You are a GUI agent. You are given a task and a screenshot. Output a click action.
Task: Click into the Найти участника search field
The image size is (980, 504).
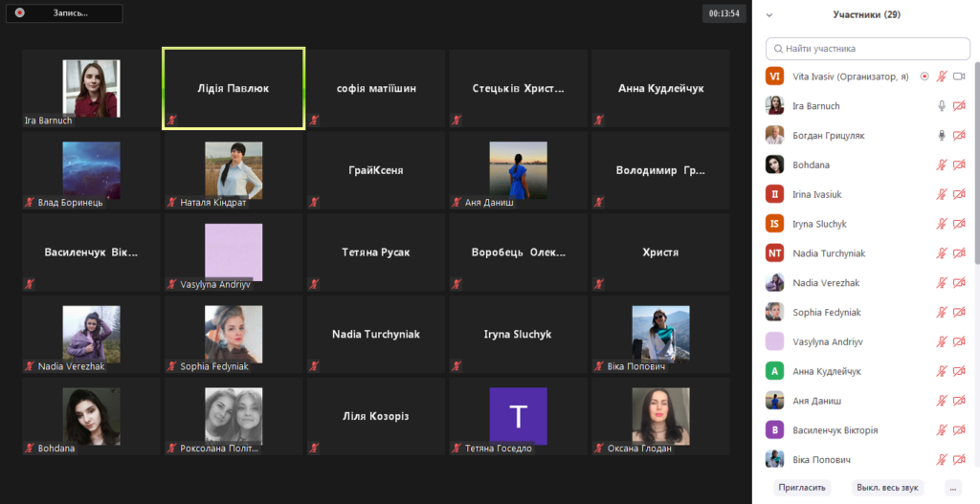click(x=871, y=49)
